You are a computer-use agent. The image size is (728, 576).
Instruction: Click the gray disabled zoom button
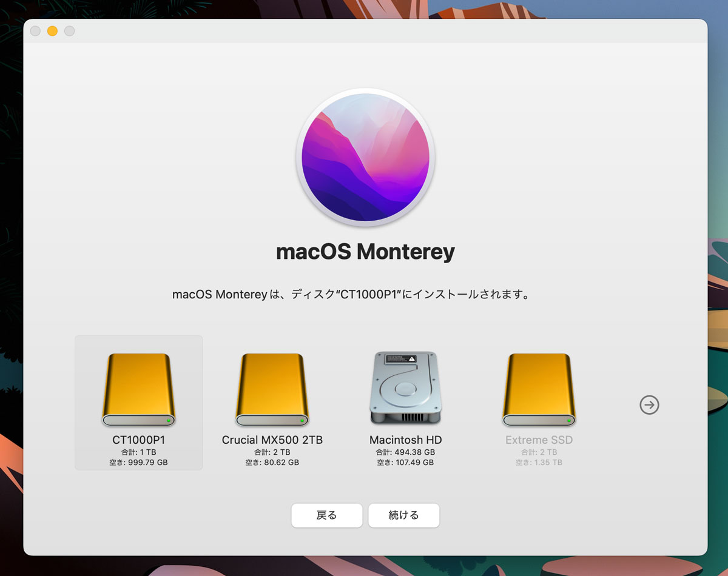point(69,31)
